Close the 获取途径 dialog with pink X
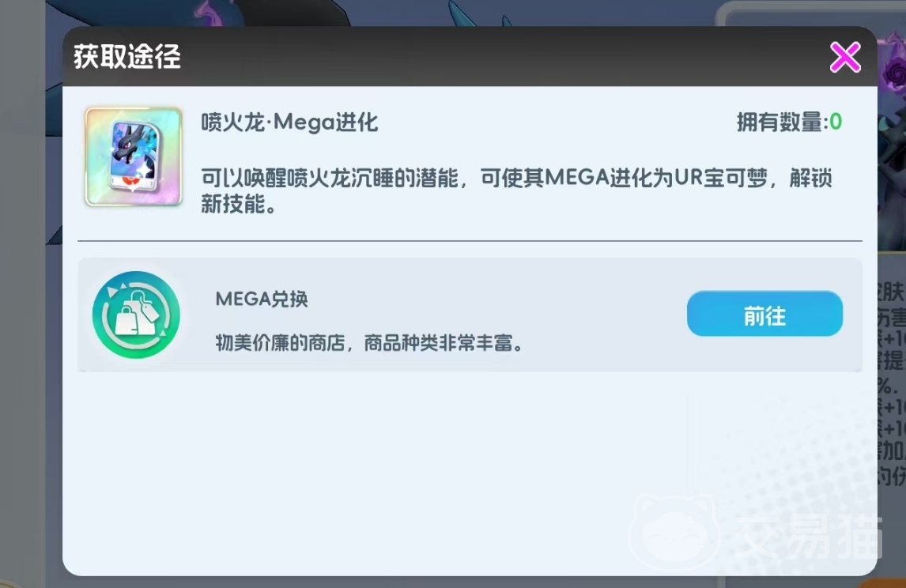Viewport: 906px width, 588px height. coord(845,57)
